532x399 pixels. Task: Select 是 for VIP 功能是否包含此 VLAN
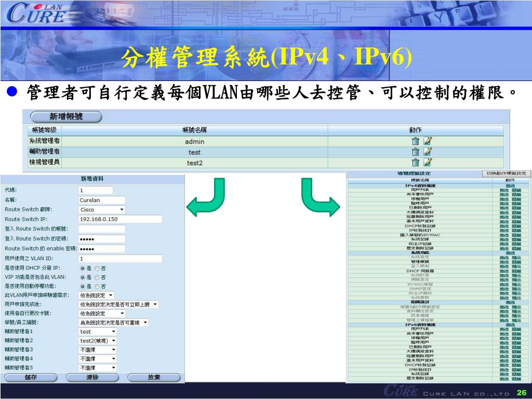coord(83,277)
